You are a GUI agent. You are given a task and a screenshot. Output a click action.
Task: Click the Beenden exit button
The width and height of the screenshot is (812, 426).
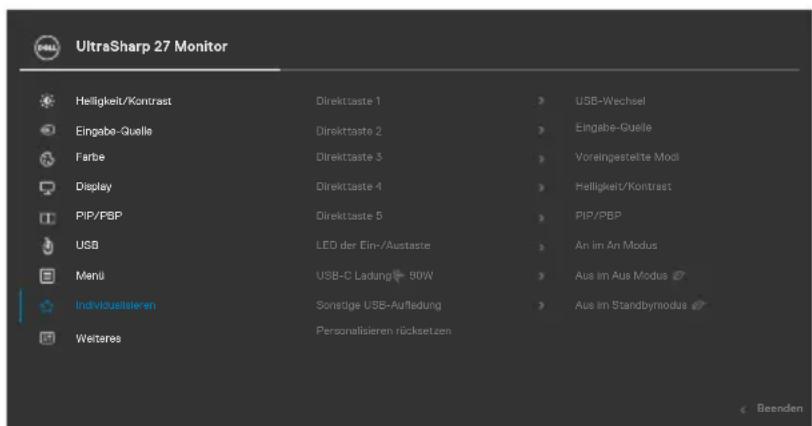point(779,408)
